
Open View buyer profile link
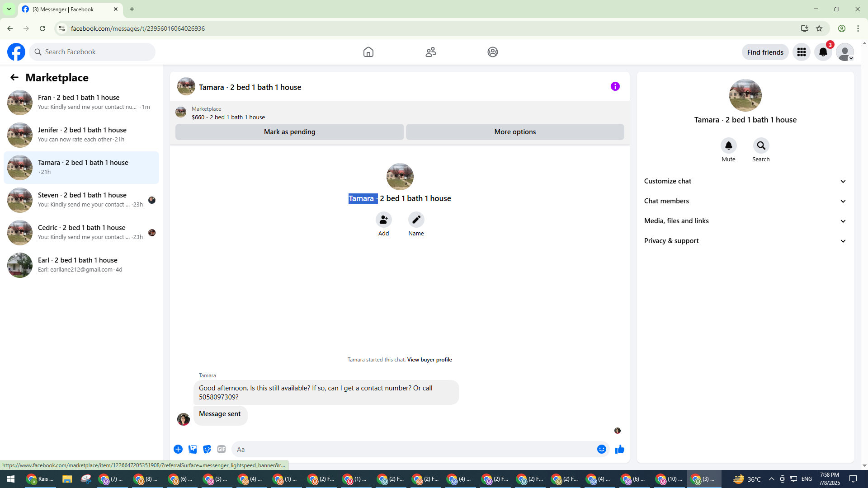click(429, 360)
